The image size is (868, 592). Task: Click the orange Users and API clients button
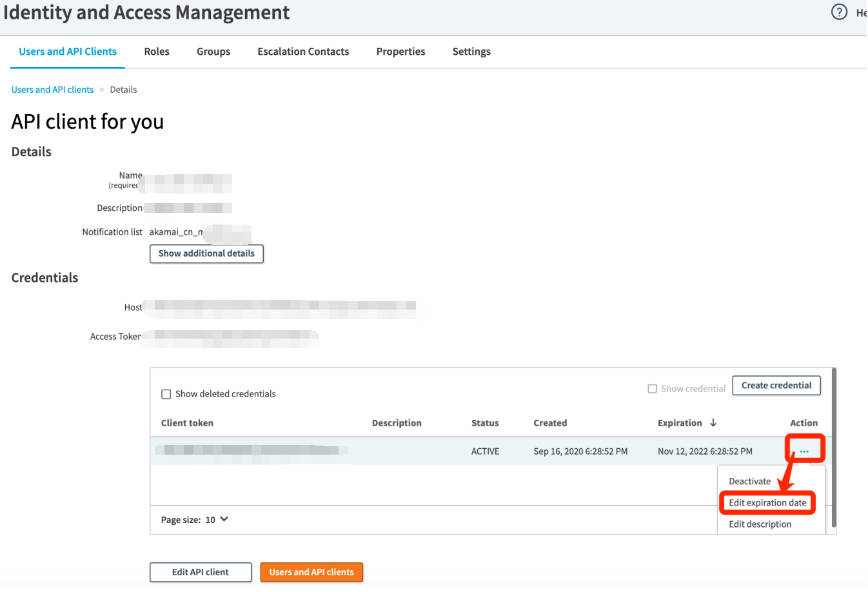311,572
